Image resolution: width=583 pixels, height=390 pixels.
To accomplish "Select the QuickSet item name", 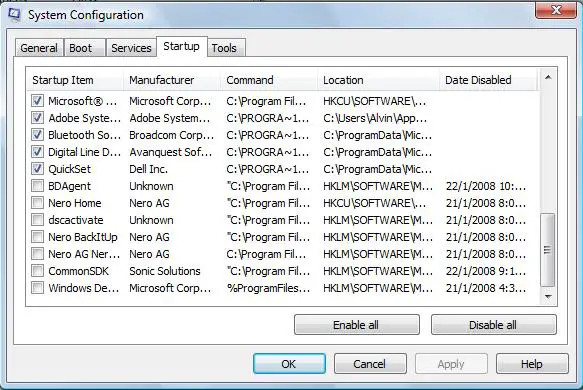I will coord(70,169).
